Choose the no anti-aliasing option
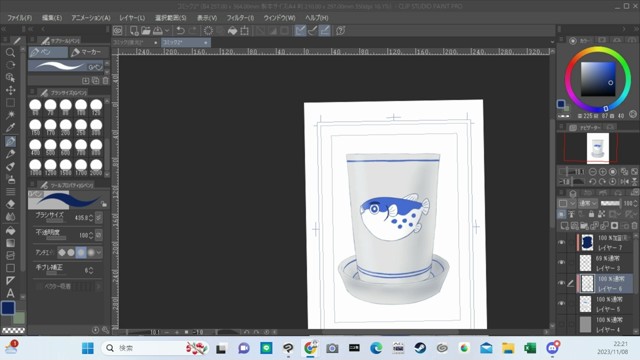Image resolution: width=640 pixels, height=360 pixels. pyautogui.click(x=62, y=253)
